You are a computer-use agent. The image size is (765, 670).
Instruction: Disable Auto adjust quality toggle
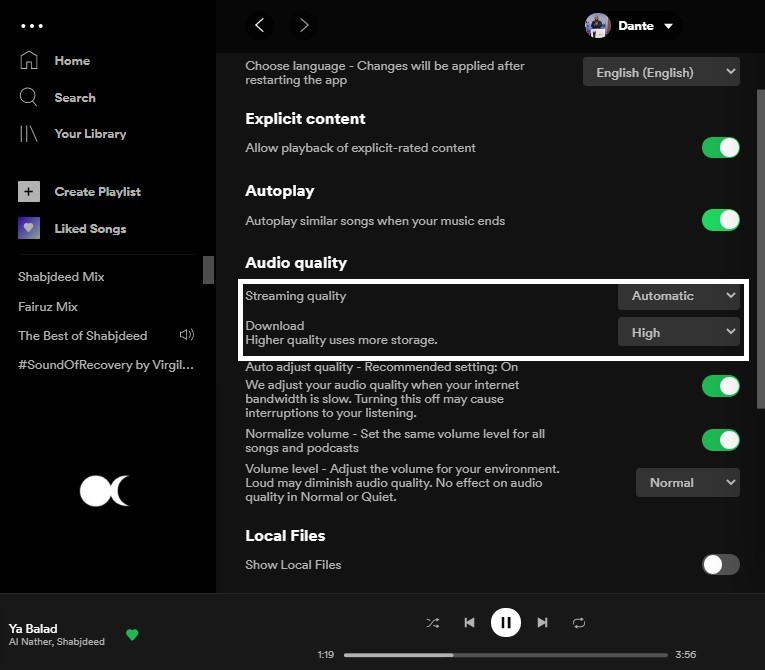click(721, 386)
